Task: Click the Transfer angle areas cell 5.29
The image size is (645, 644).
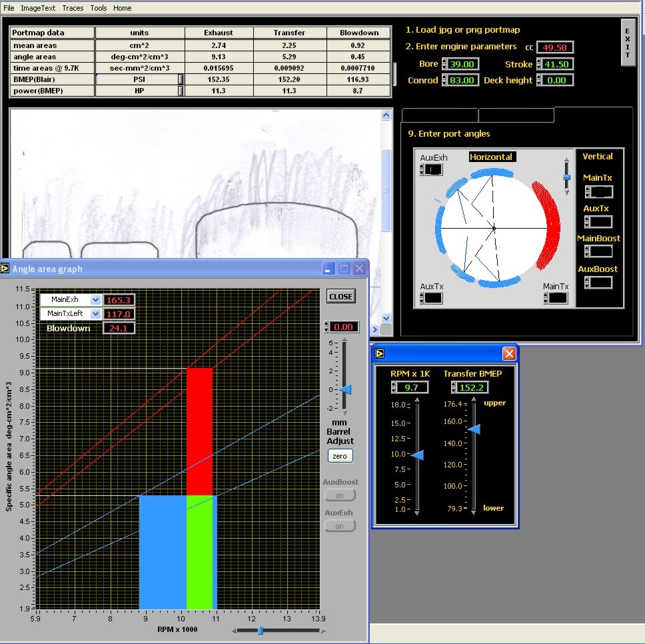Action: (x=290, y=57)
